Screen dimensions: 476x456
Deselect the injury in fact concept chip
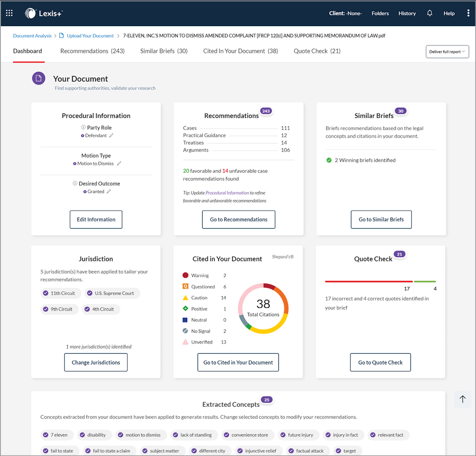pyautogui.click(x=344, y=435)
